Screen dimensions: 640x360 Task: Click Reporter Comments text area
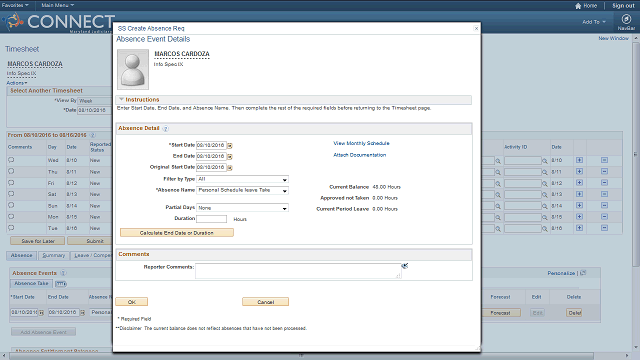(x=298, y=271)
